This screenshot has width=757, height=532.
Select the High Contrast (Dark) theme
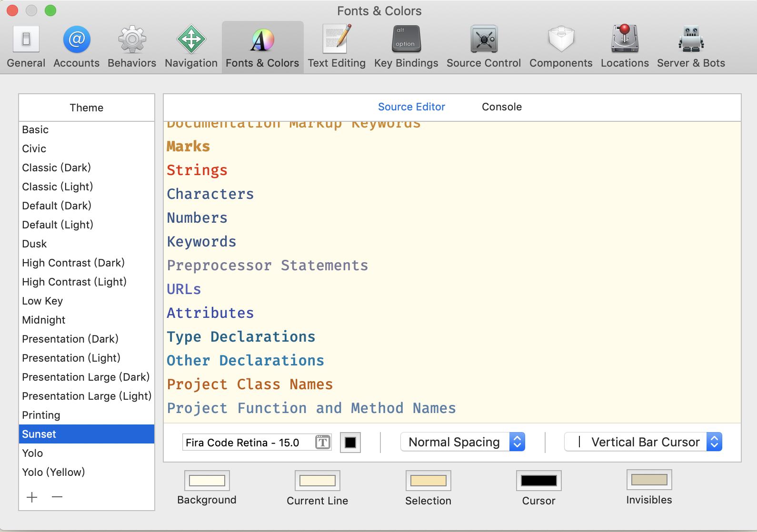point(87,263)
